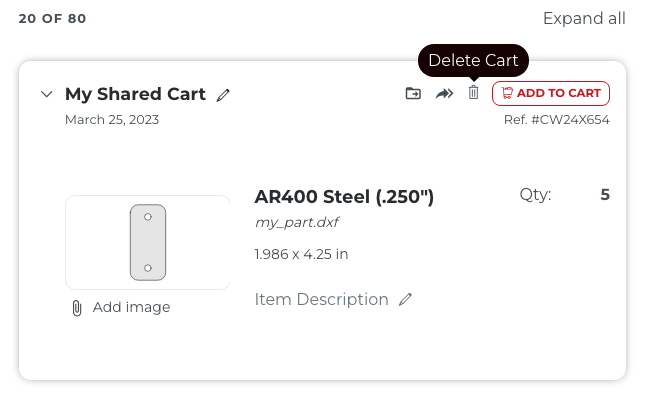658x402 pixels.
Task: Click the my_part.dxf file name
Action: tap(296, 222)
